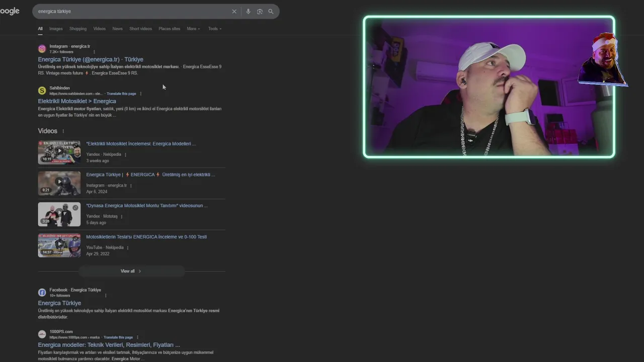
Task: Click in the search field with energica türkiye
Action: [131, 12]
